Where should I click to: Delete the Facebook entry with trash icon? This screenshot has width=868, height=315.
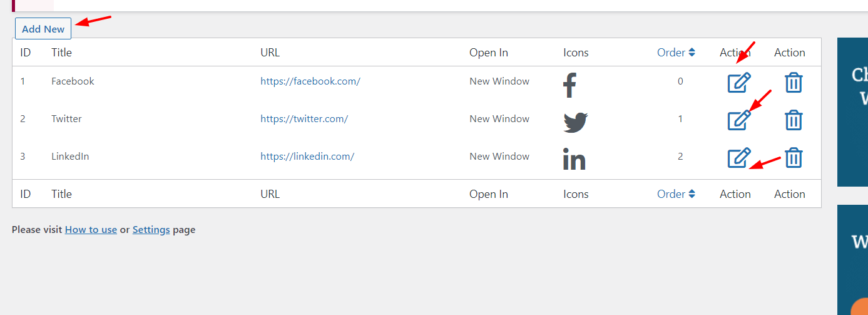(x=794, y=83)
